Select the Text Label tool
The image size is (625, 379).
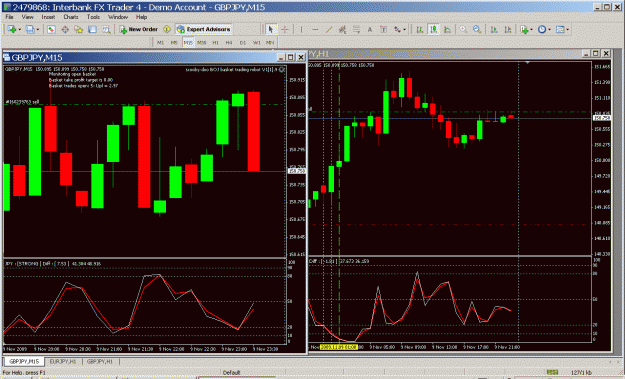[383, 29]
